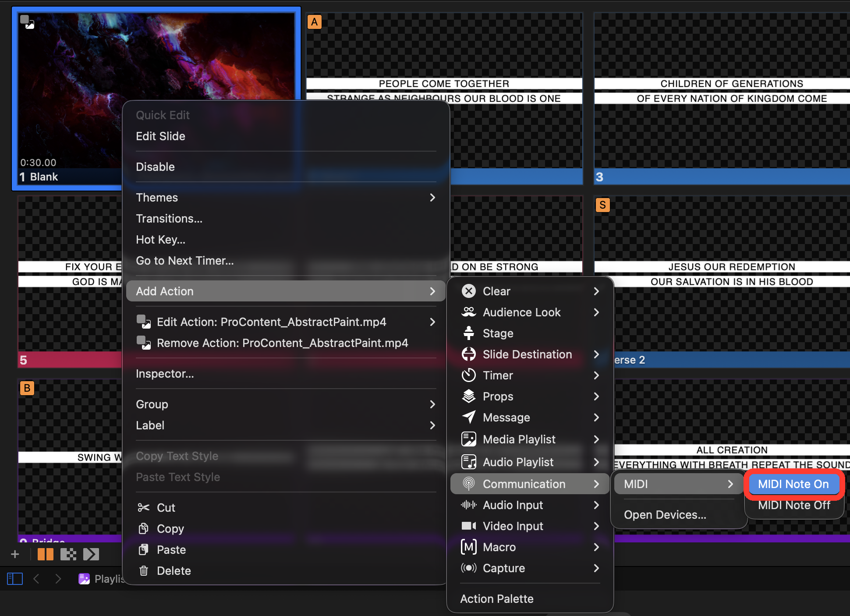This screenshot has height=616, width=850.
Task: Click the Audio Playlist icon
Action: tap(469, 462)
